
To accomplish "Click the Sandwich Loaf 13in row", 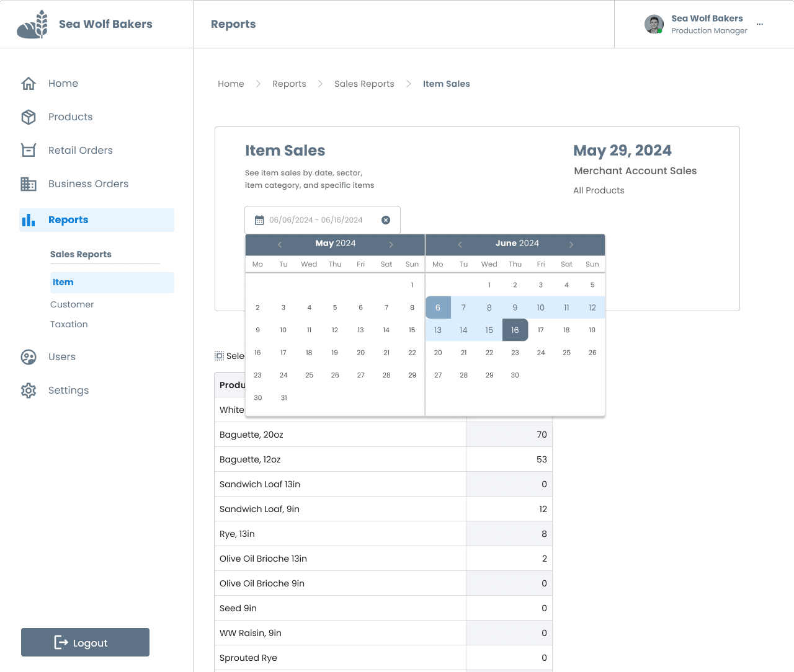I will 383,484.
